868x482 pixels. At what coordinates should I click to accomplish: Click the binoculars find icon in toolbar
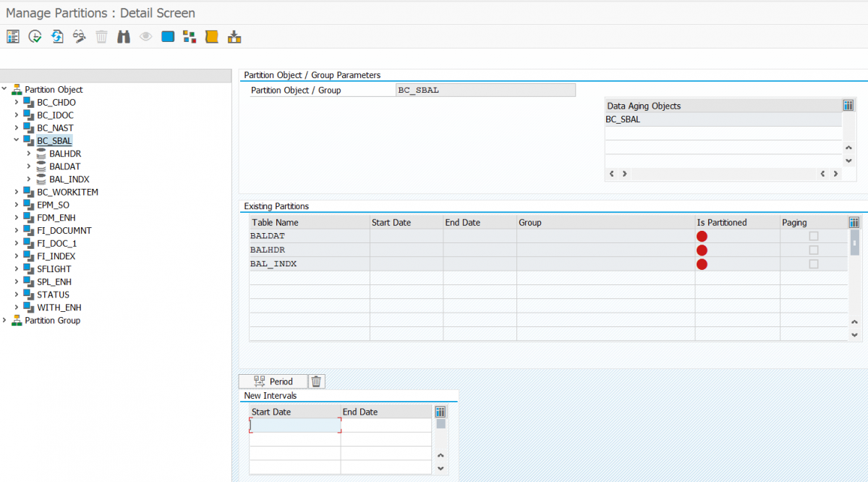point(123,36)
